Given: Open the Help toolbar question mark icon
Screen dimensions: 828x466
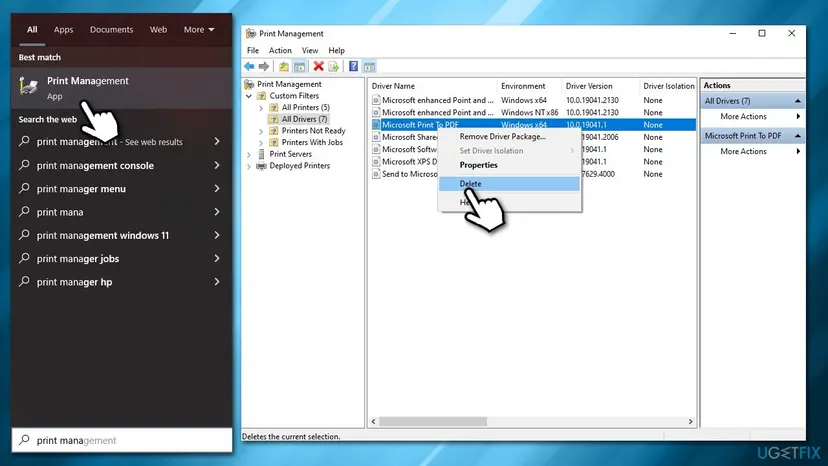Looking at the screenshot, I should point(353,66).
